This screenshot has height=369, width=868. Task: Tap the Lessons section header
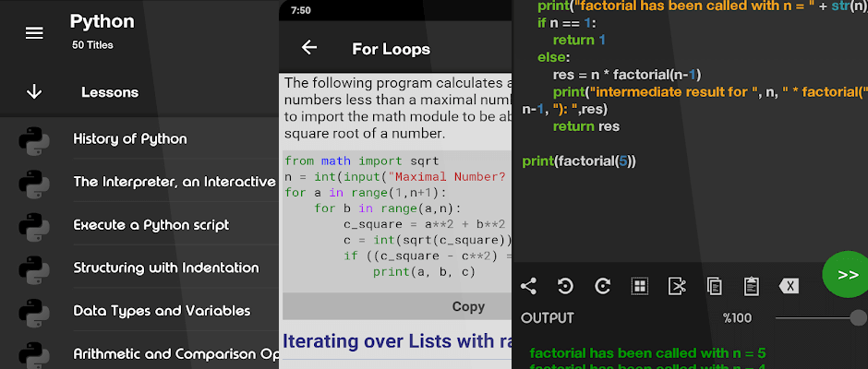pyautogui.click(x=110, y=92)
